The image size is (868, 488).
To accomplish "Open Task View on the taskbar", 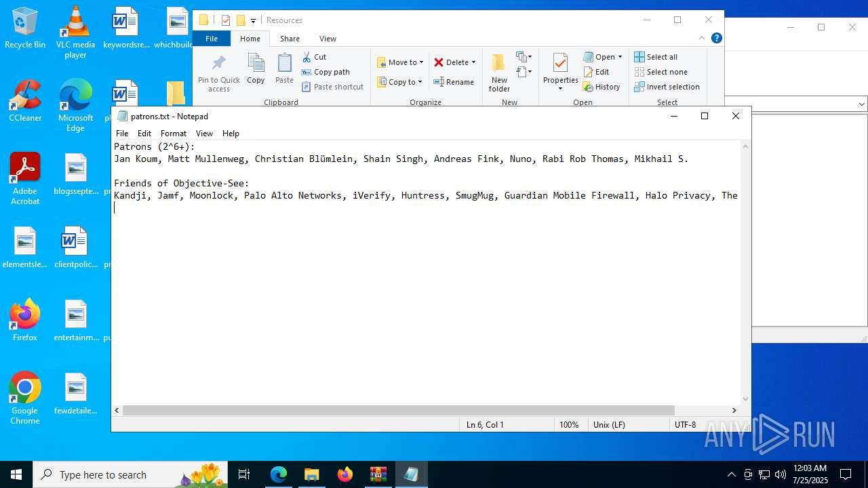I will [244, 474].
